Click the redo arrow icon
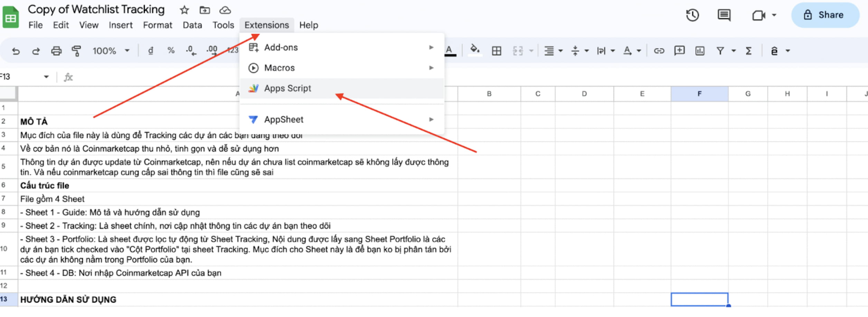Screen dimensions: 868x317 click(x=36, y=51)
